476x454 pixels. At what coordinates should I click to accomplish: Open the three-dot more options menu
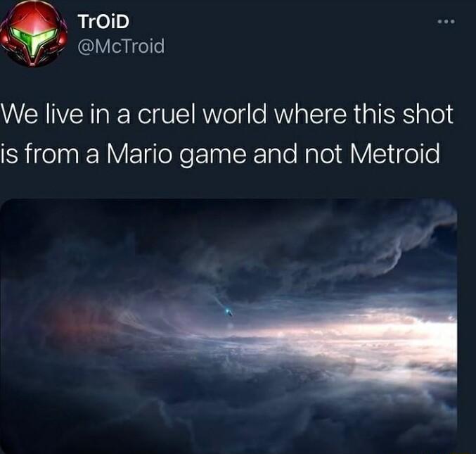(x=446, y=22)
